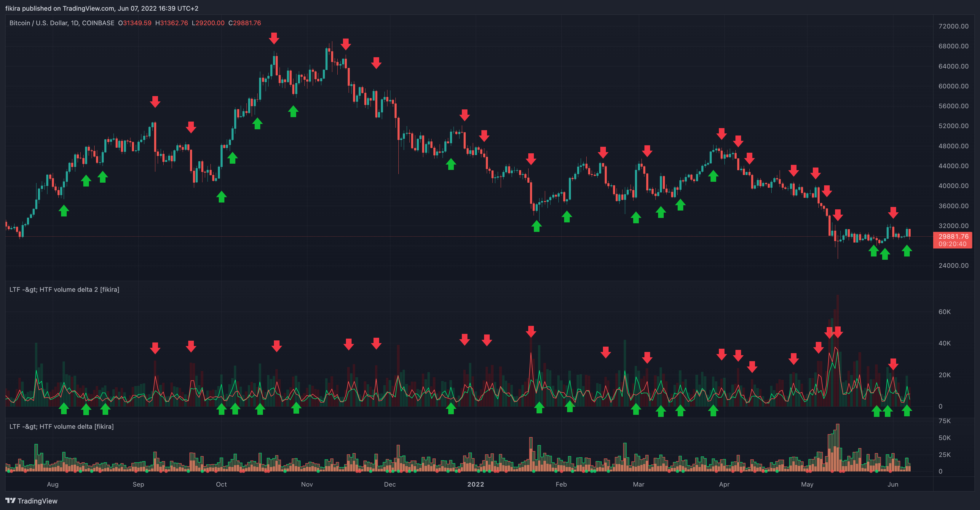980x510 pixels.
Task: Click the Feb label on time axis
Action: click(x=561, y=484)
